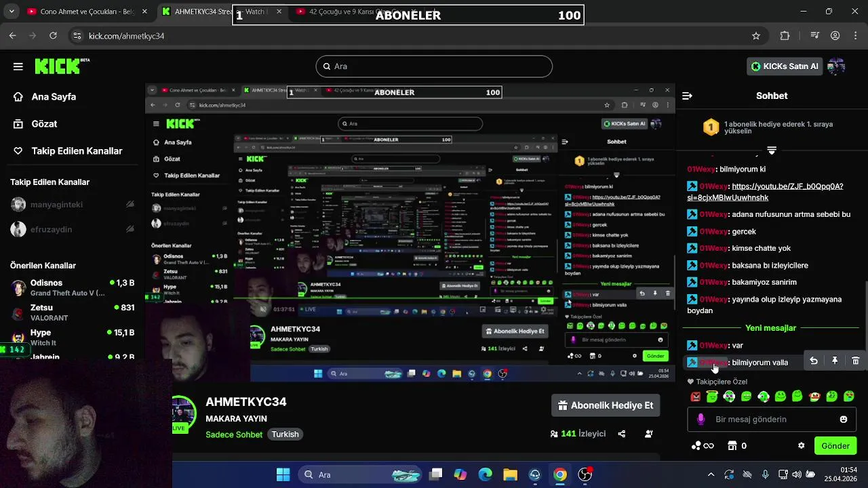Open recommended channel Hype
This screenshot has width=868, height=488.
73,337
